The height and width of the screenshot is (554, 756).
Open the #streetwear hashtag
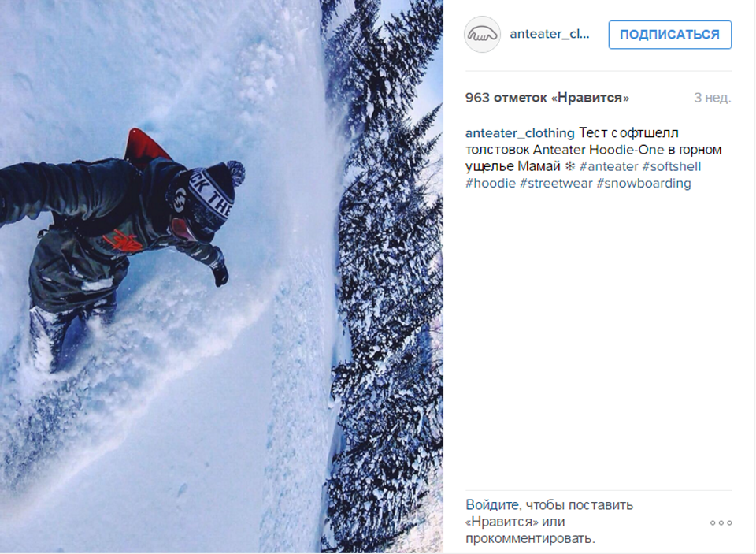[x=556, y=184]
